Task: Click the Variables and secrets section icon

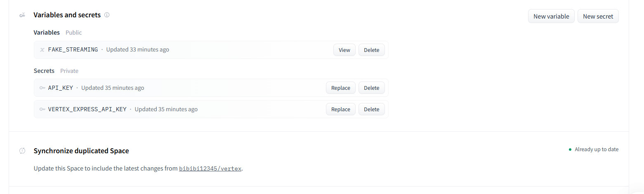Action: click(x=22, y=15)
